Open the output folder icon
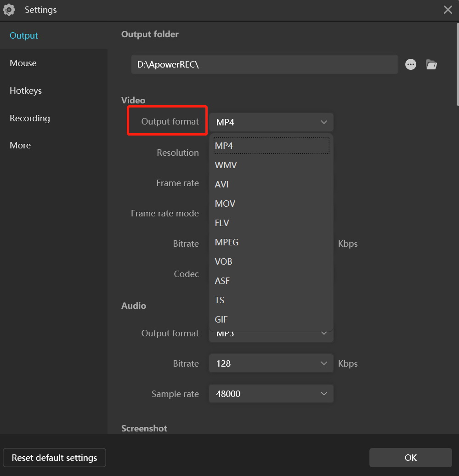Viewport: 459px width, 476px height. coord(431,65)
